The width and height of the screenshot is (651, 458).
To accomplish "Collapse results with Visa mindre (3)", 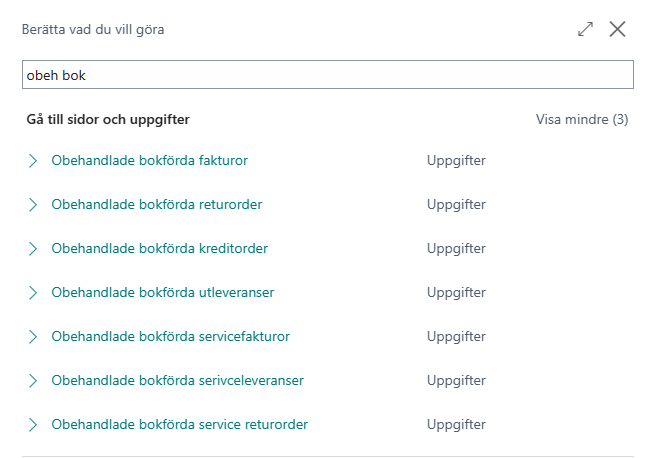I will point(582,120).
